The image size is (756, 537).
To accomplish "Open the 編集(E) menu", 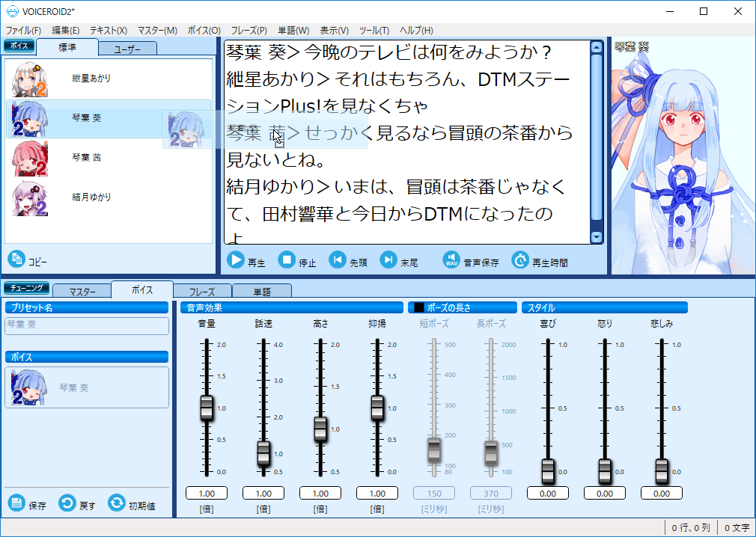I will [x=66, y=31].
